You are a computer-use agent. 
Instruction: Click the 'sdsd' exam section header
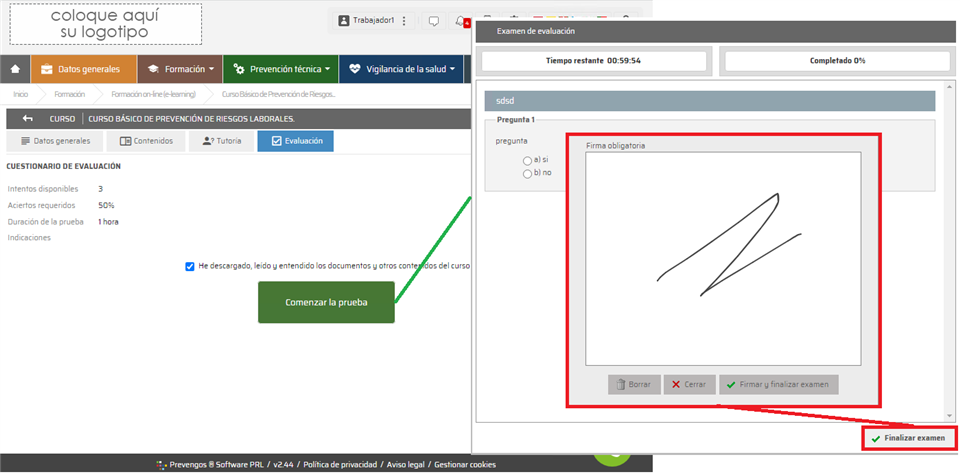tap(710, 100)
